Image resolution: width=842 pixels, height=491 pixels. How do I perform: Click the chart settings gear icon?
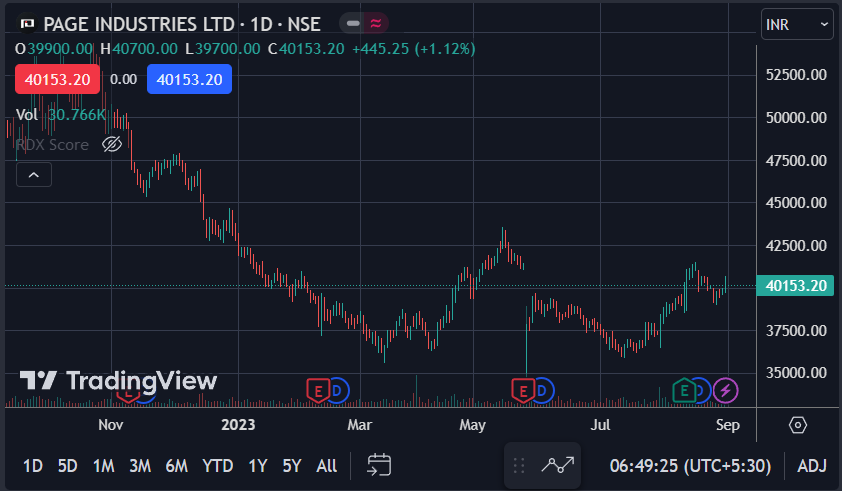click(797, 425)
